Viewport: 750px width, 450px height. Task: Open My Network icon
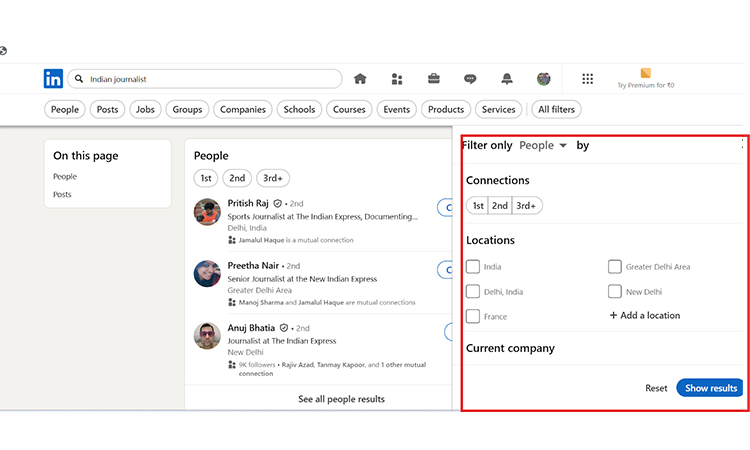click(397, 79)
